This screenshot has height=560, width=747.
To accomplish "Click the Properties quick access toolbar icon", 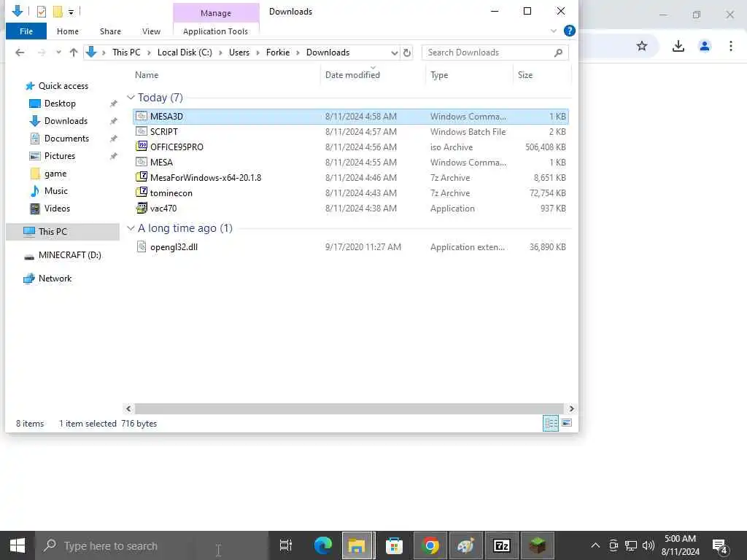I will click(42, 12).
